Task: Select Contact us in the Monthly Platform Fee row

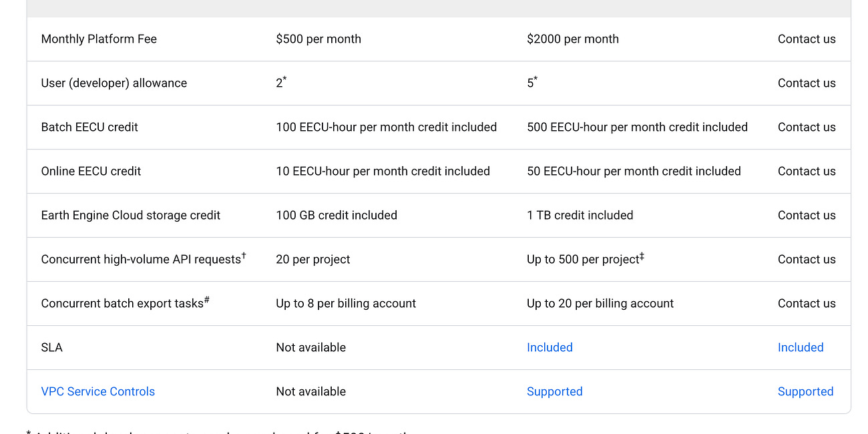Action: pos(807,39)
